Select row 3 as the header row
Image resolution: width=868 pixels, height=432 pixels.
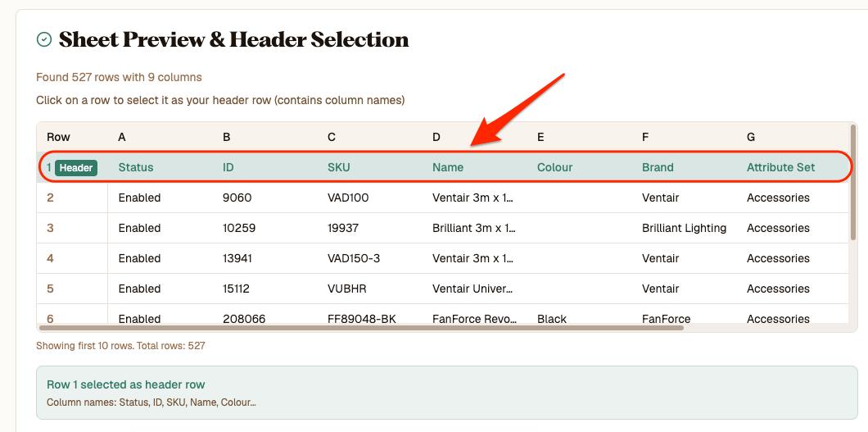pyautogui.click(x=442, y=228)
